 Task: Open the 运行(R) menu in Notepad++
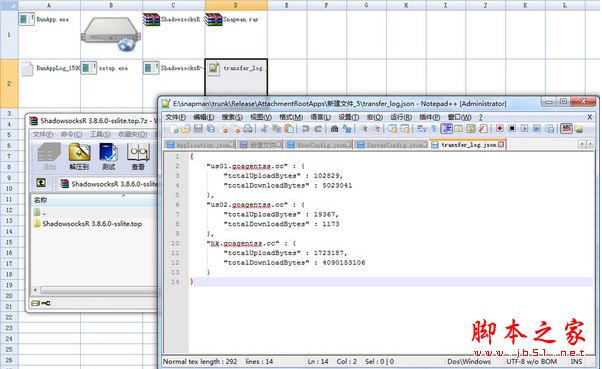[x=401, y=117]
